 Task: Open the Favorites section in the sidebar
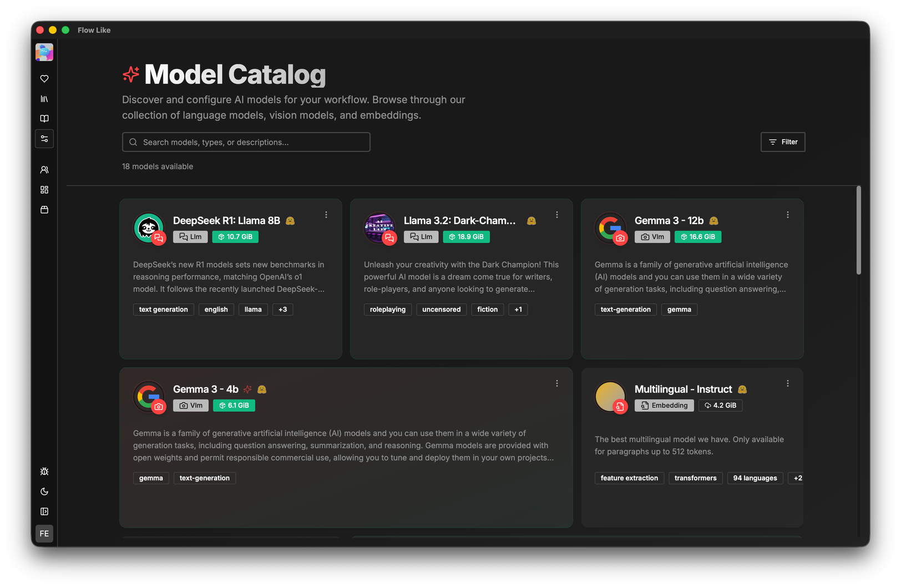(x=44, y=79)
